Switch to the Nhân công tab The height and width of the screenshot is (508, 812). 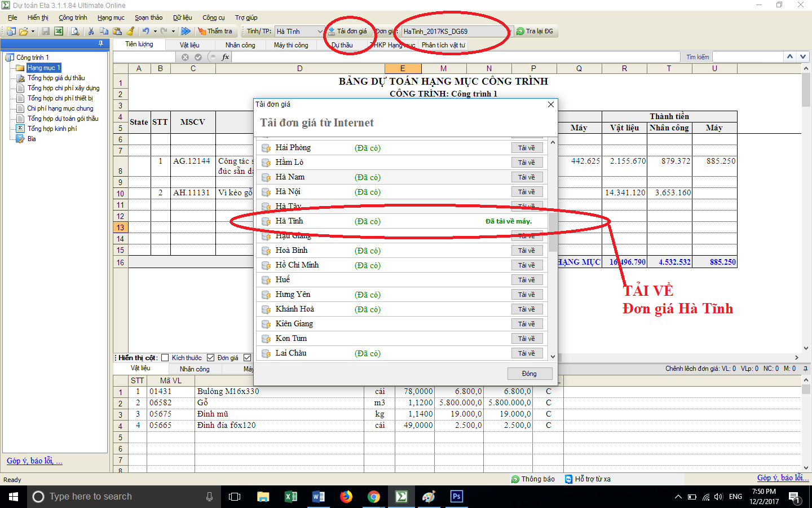[x=240, y=45]
